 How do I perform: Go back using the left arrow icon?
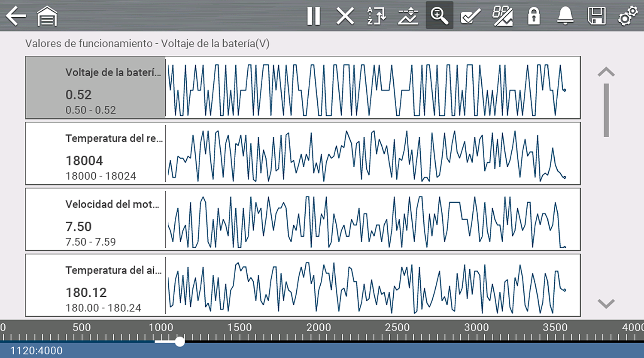pos(16,16)
